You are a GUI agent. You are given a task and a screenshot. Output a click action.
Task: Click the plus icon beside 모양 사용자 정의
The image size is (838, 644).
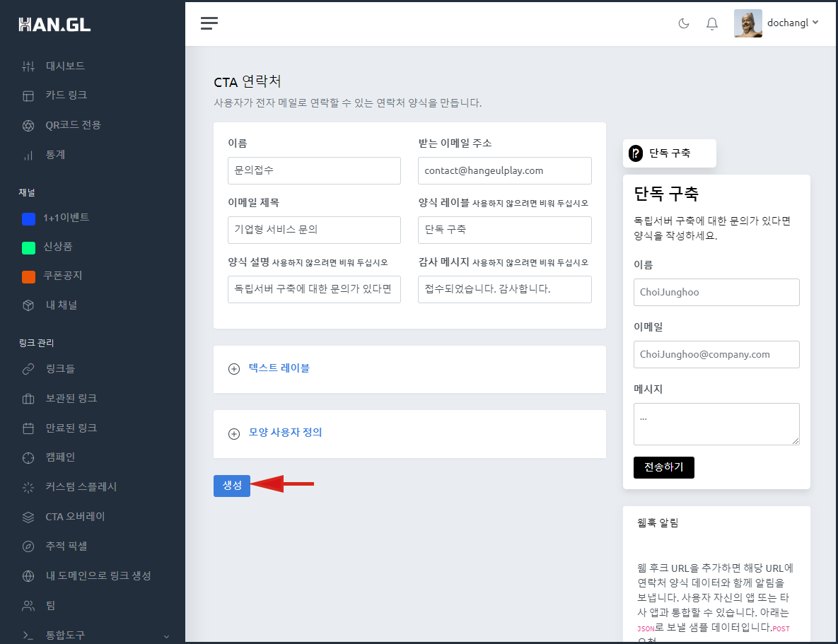point(234,434)
